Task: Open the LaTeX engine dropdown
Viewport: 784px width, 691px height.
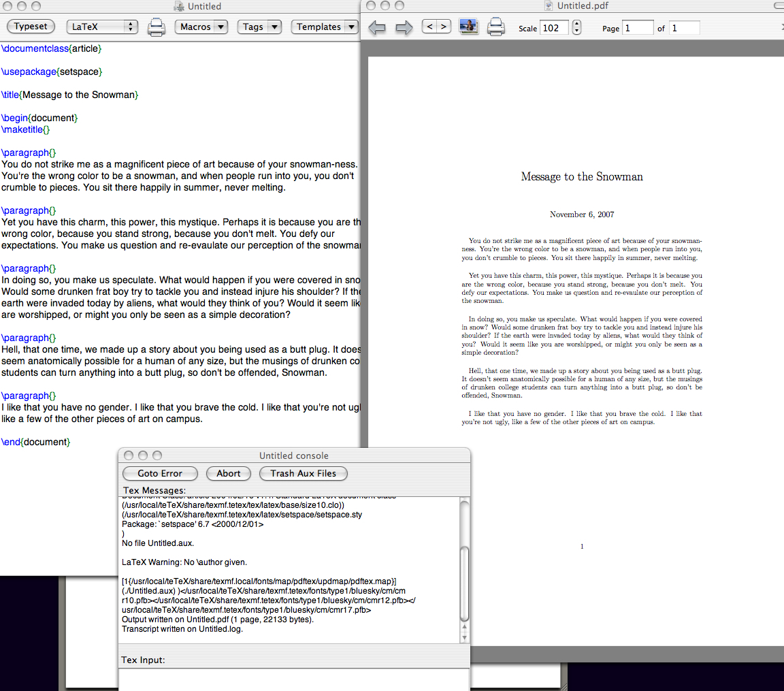Action: pyautogui.click(x=102, y=27)
